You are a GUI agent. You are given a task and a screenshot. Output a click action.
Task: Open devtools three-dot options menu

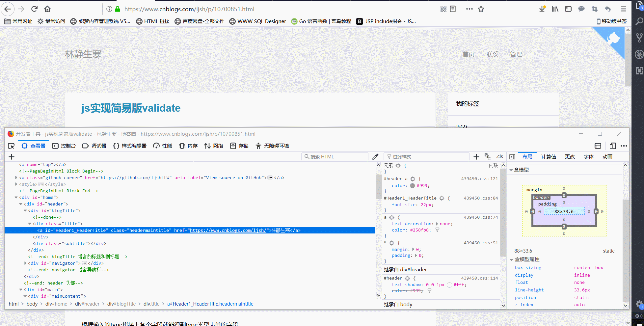point(624,146)
